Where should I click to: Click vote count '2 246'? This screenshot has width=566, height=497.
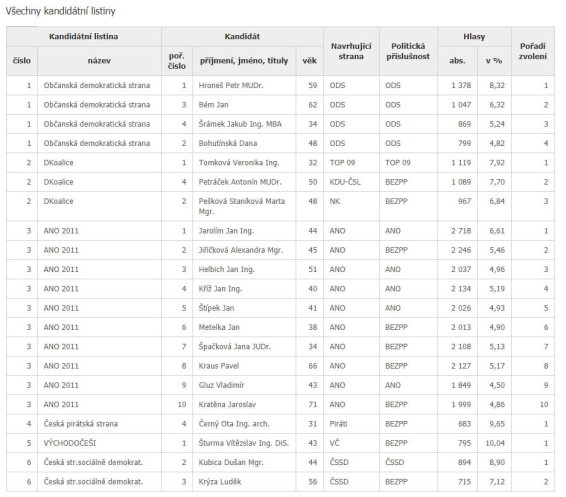click(x=461, y=250)
